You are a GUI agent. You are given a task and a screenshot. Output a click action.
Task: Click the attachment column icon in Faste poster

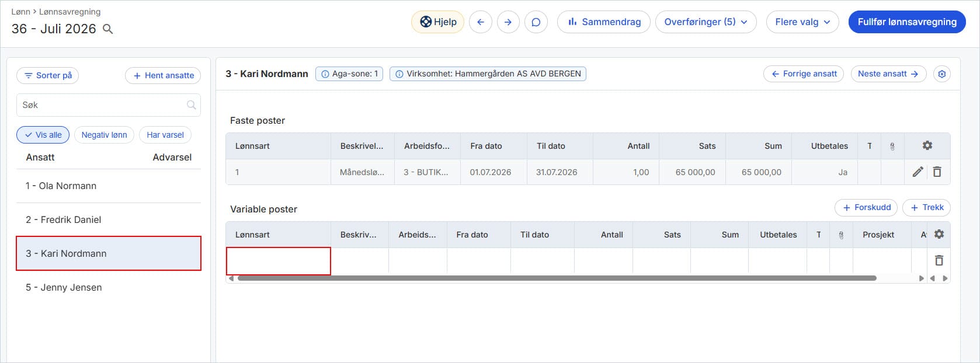[x=892, y=146]
